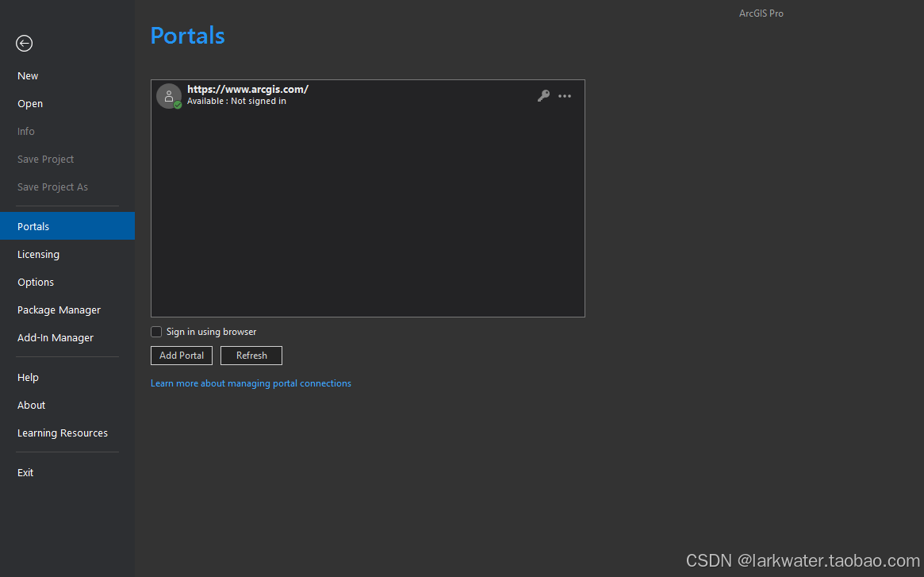924x577 pixels.
Task: Click the back arrow icon
Action: click(x=24, y=43)
